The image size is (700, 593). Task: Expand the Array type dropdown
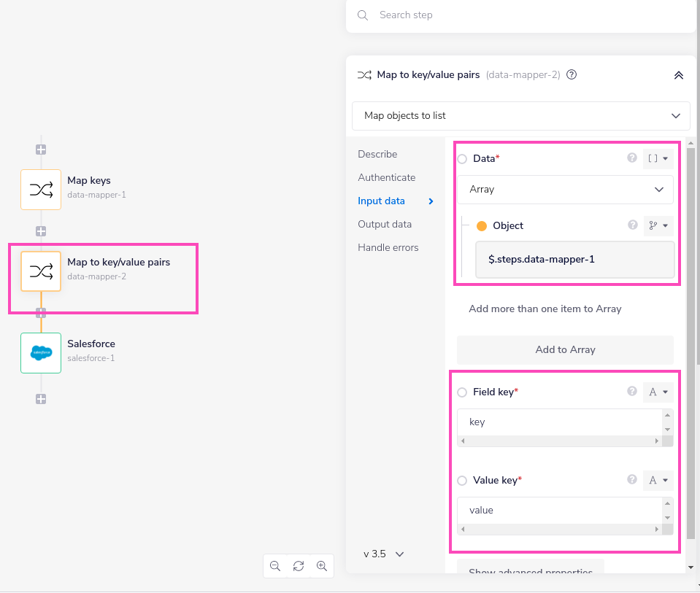(565, 190)
